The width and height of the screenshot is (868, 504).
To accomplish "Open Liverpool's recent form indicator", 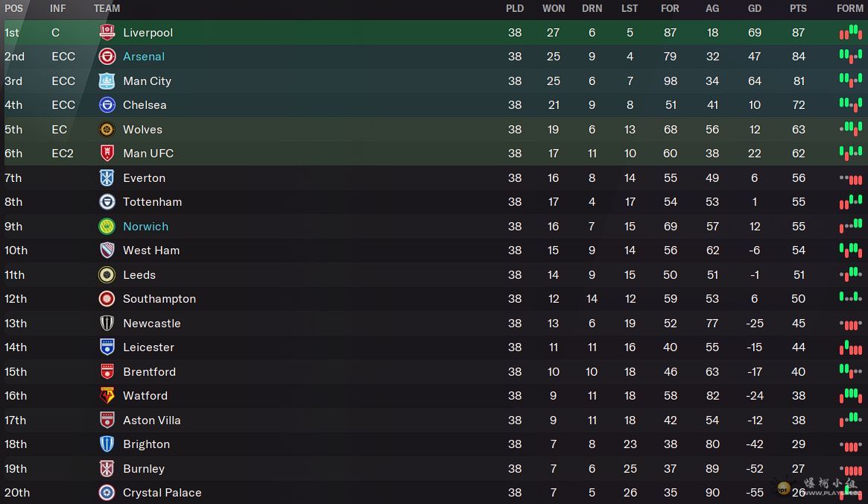I will [x=850, y=33].
